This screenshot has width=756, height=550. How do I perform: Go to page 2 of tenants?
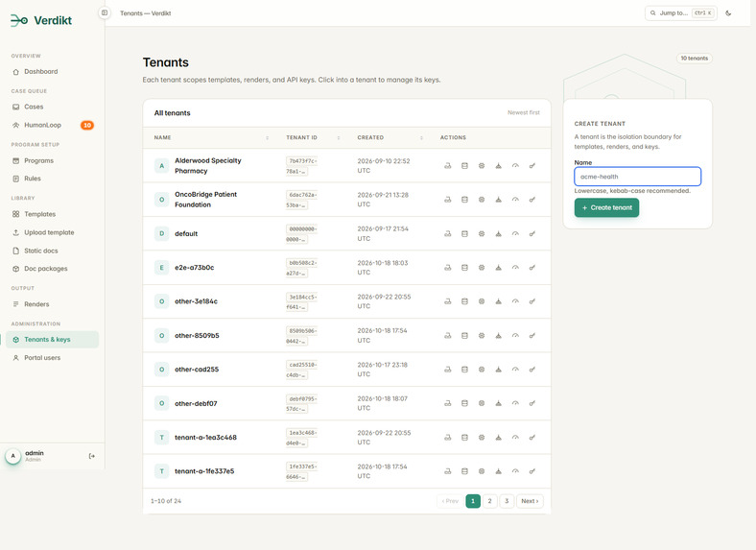(x=489, y=501)
